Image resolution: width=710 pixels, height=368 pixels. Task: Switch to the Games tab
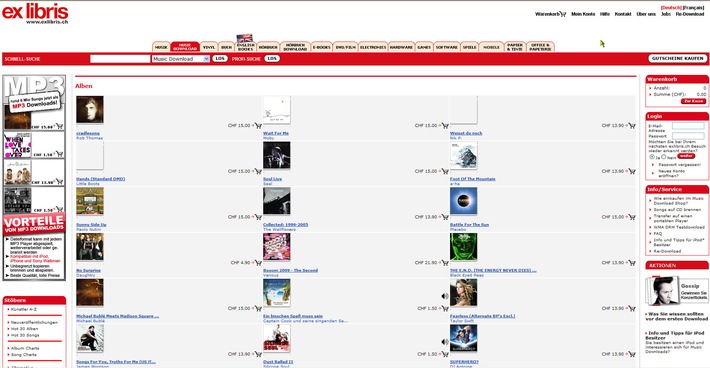point(424,47)
